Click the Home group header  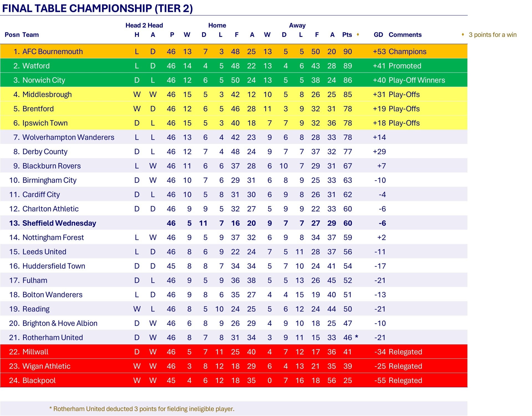click(x=217, y=26)
